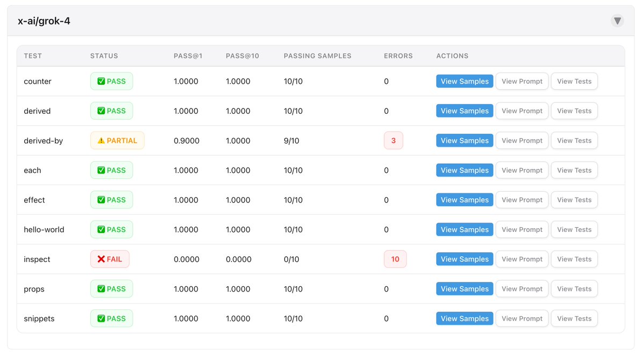Viewport: 644px width, 356px height.
Task: Open View Prompt for props test
Action: click(522, 289)
